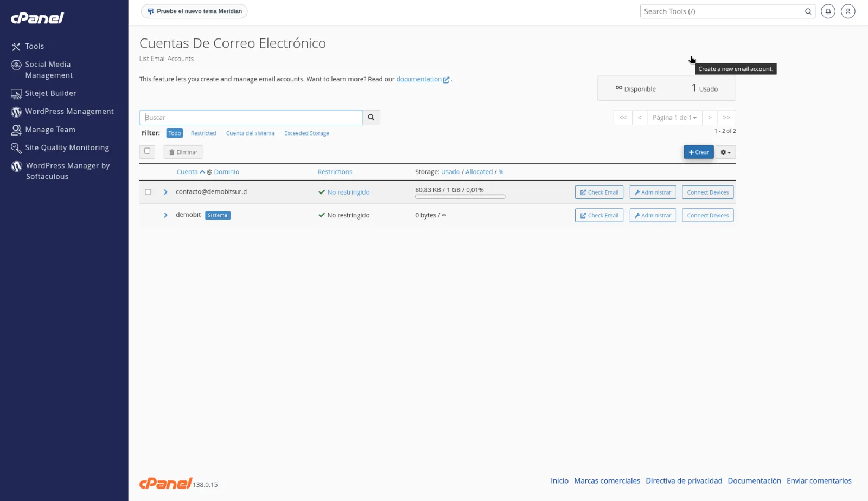This screenshot has width=868, height=501.
Task: Focus the Buscar email search field
Action: tap(251, 118)
